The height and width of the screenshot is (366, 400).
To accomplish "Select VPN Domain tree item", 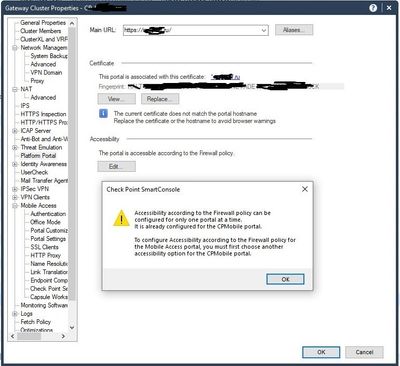I will (46, 73).
